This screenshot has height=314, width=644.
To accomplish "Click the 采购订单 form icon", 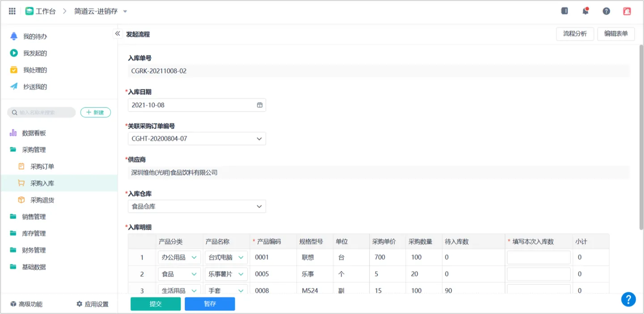I will point(21,166).
